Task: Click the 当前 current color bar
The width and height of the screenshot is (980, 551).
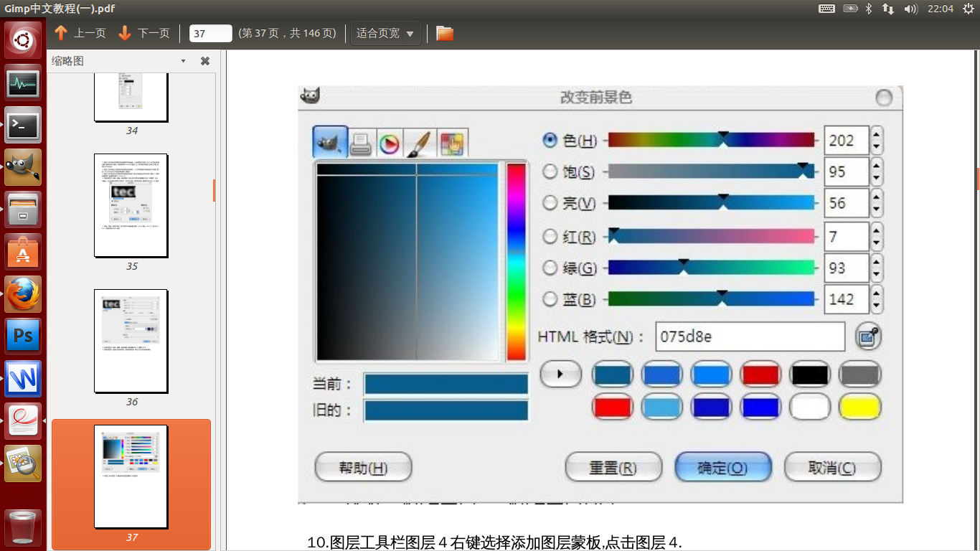Action: point(446,384)
